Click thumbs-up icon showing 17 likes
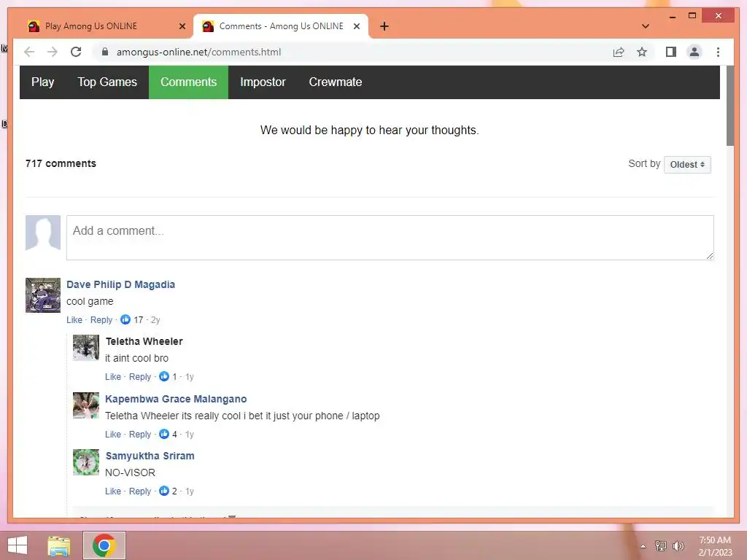This screenshot has height=560, width=747. pos(125,319)
